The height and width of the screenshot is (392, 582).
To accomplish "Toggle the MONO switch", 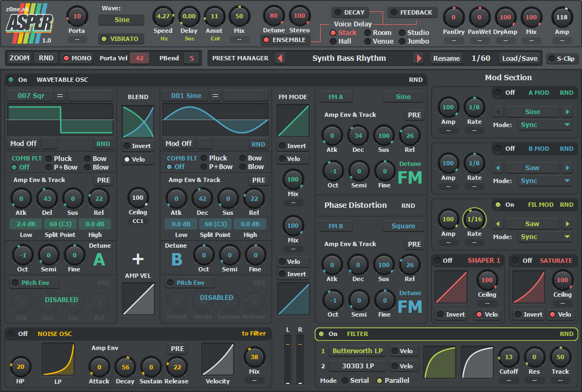I will pyautogui.click(x=77, y=58).
